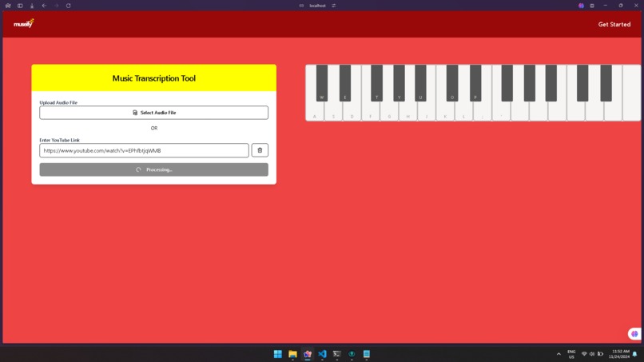Play the white piano key labeled F

(371, 112)
